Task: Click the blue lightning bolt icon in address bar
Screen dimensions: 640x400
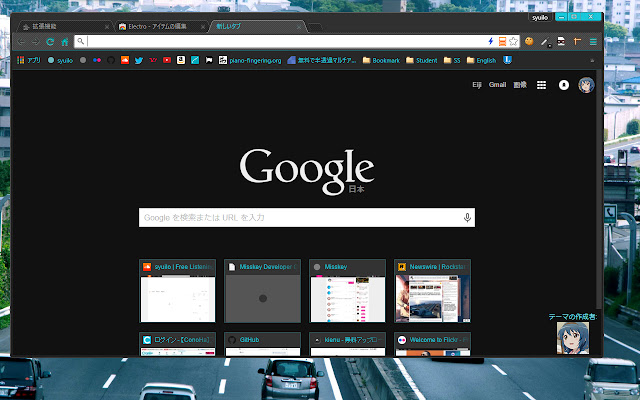Action: [491, 41]
